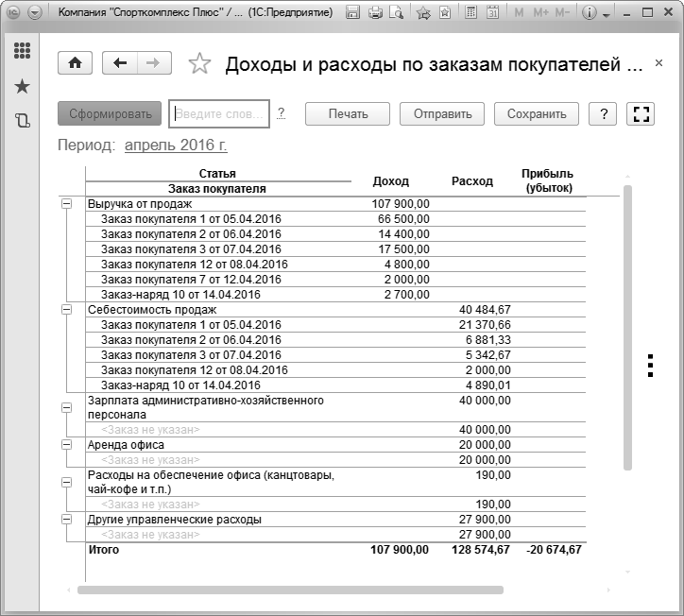Expand report to full screen icon
Screen dimensions: 684x616
click(641, 114)
